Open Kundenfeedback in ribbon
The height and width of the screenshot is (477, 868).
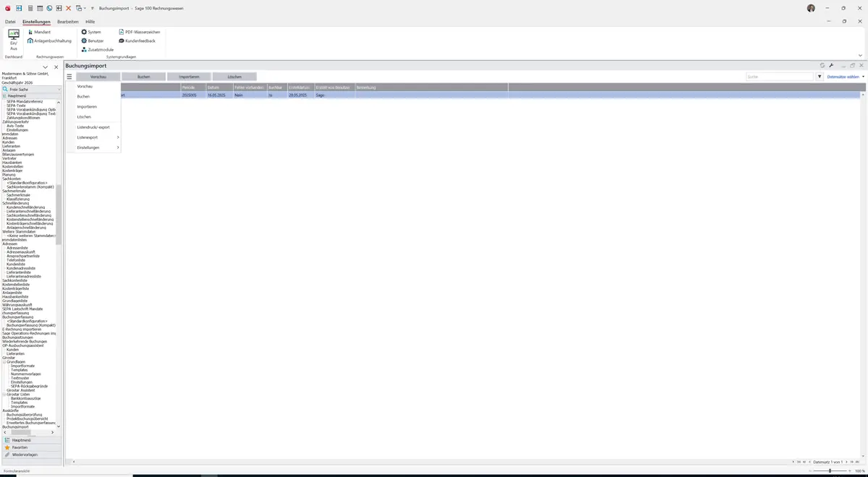pos(137,40)
